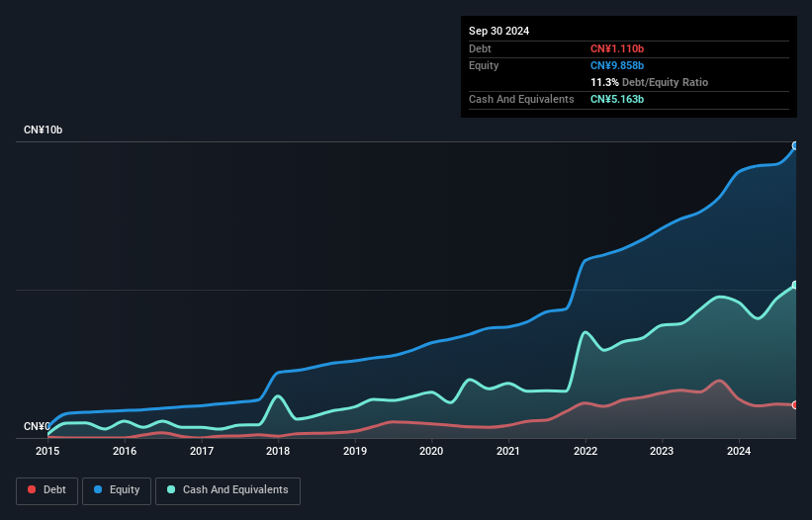Toggle the Equity legend button
This screenshot has height=520, width=812.
117,490
